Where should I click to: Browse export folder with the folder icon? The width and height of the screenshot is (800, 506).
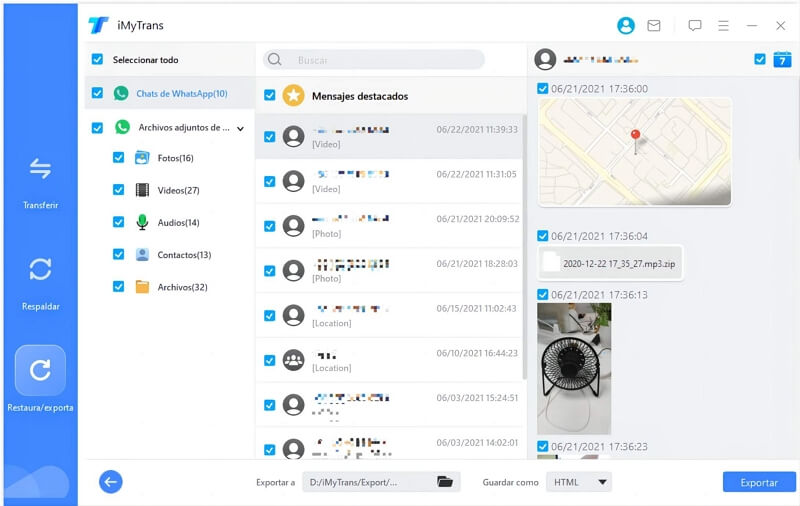(444, 482)
